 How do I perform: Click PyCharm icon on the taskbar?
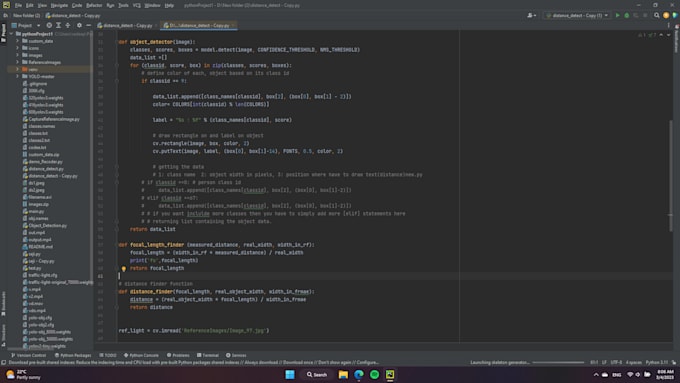click(390, 374)
